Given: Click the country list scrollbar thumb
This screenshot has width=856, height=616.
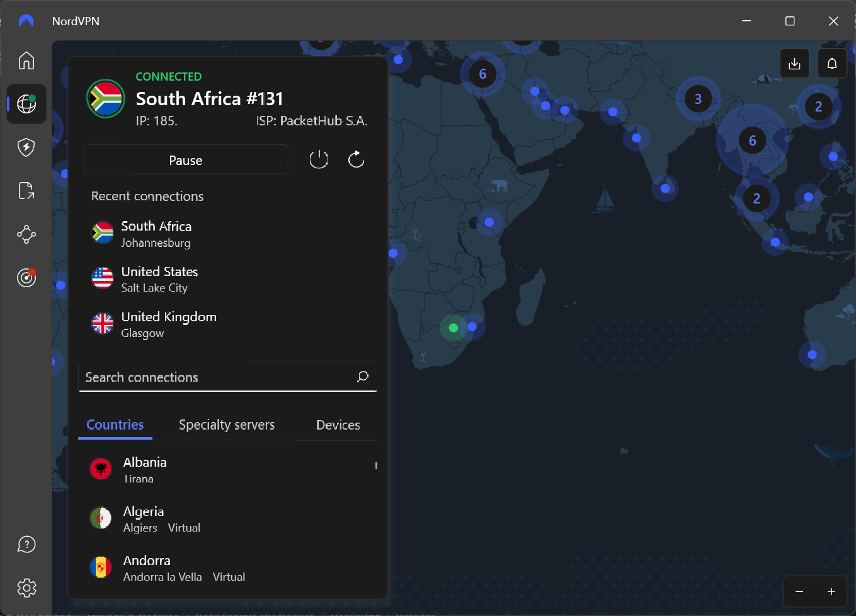Looking at the screenshot, I should coord(376,465).
